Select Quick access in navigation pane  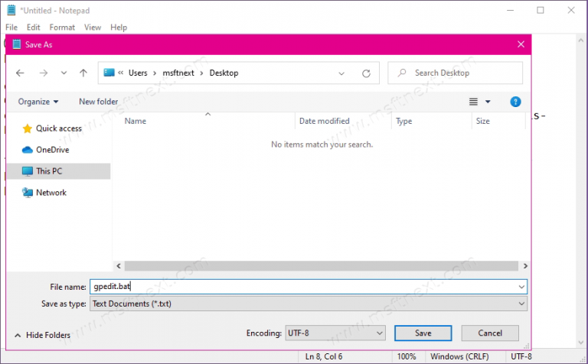[58, 128]
